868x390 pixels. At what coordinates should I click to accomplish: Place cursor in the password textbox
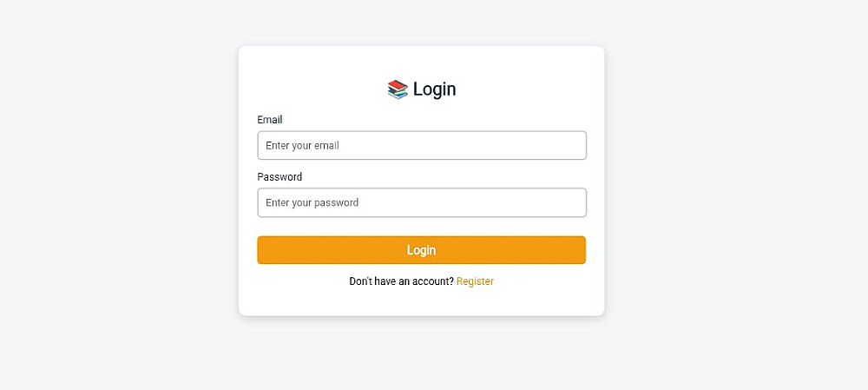point(422,203)
